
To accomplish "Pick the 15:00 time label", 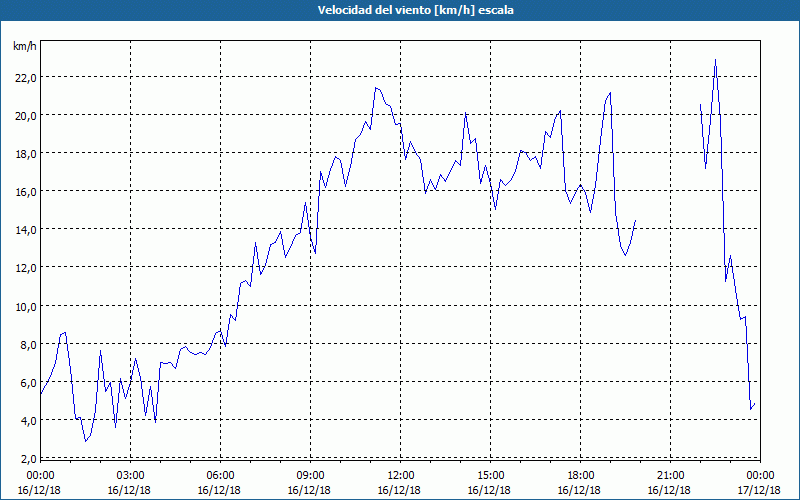I will pos(490,476).
